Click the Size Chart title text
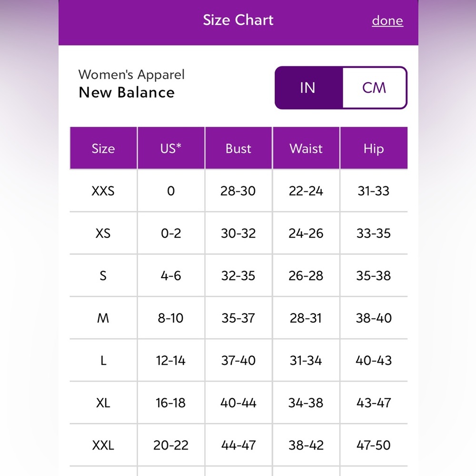476x476 pixels. (x=238, y=20)
